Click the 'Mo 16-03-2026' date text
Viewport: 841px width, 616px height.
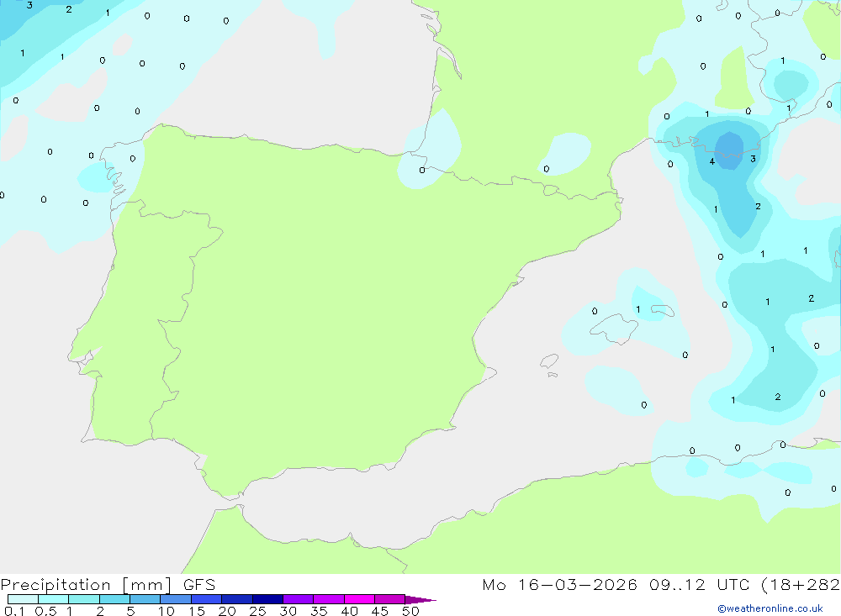559,585
